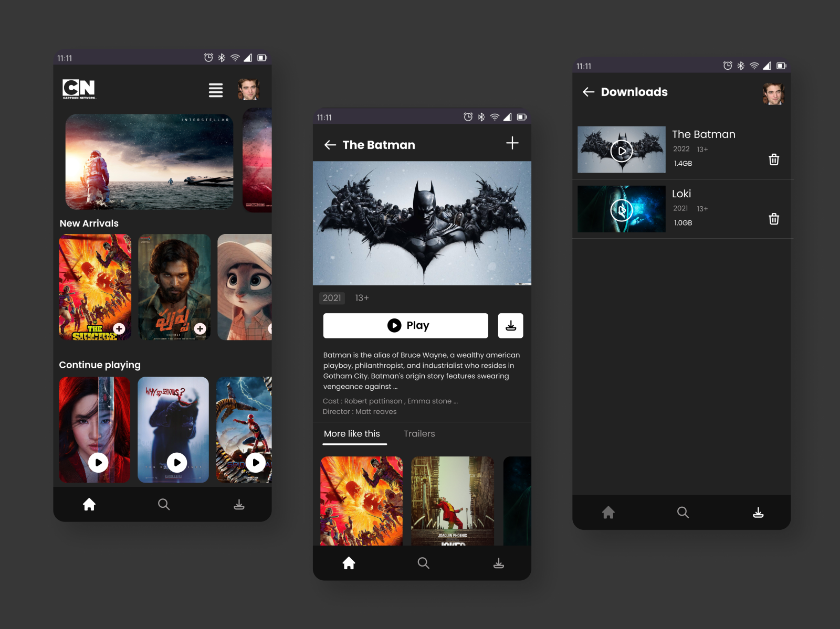Resume playing Mulan from Continue playing

[97, 463]
